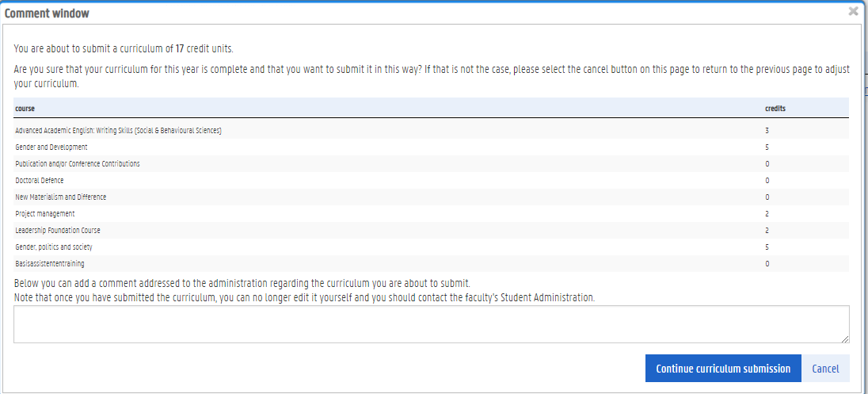Cancel the curriculum submission
Image resolution: width=868 pixels, height=394 pixels.
[825, 368]
